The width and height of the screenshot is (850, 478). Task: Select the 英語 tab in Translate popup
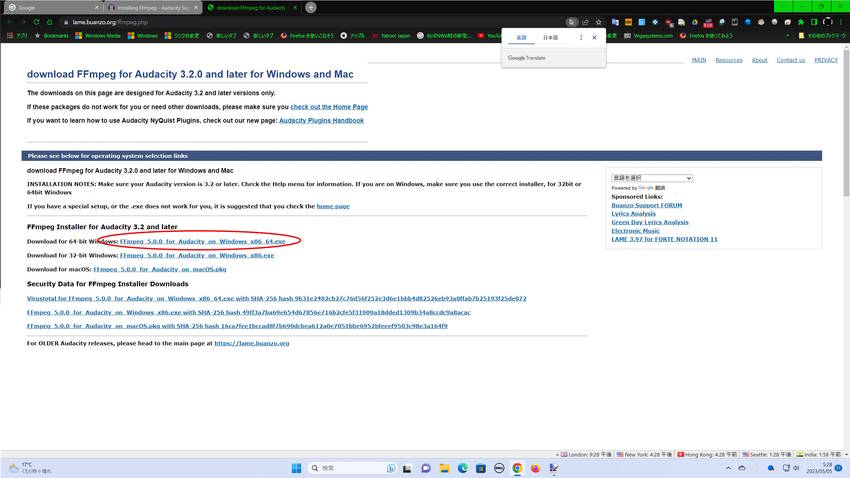[x=521, y=37]
